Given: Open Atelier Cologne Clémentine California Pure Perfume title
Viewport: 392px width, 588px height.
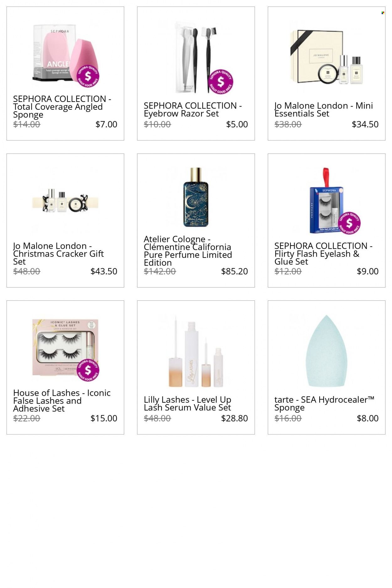Looking at the screenshot, I should pyautogui.click(x=188, y=251).
